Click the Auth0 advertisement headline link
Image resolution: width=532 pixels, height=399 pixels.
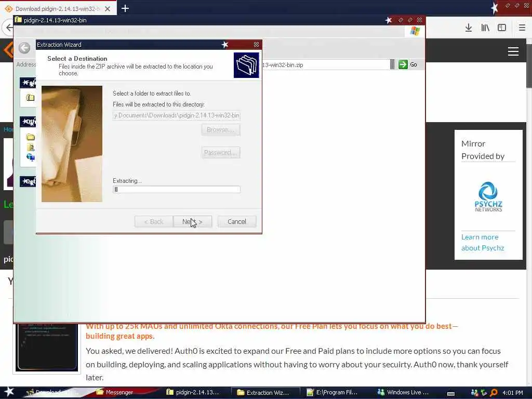click(272, 331)
